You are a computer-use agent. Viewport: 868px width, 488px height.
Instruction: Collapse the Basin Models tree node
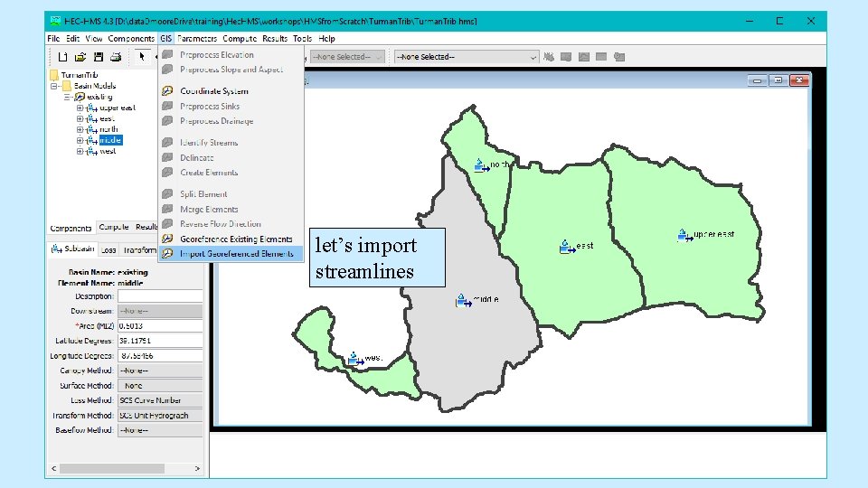pyautogui.click(x=53, y=87)
